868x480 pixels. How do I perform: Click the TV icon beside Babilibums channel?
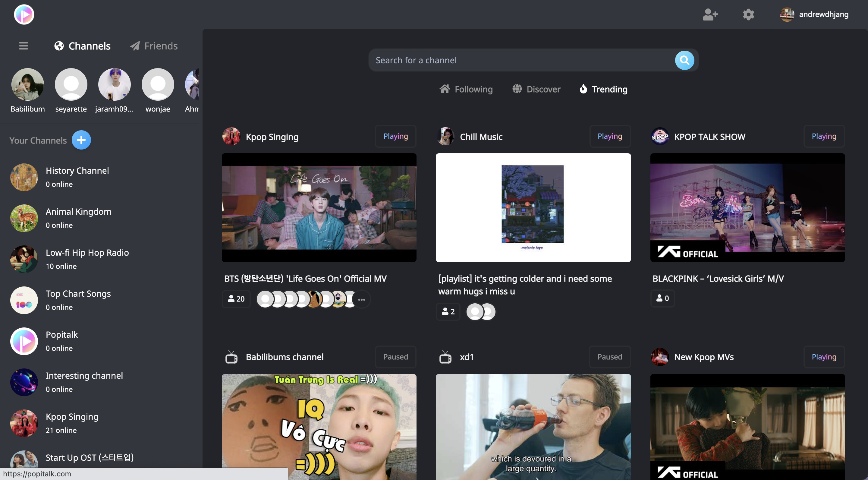click(231, 357)
